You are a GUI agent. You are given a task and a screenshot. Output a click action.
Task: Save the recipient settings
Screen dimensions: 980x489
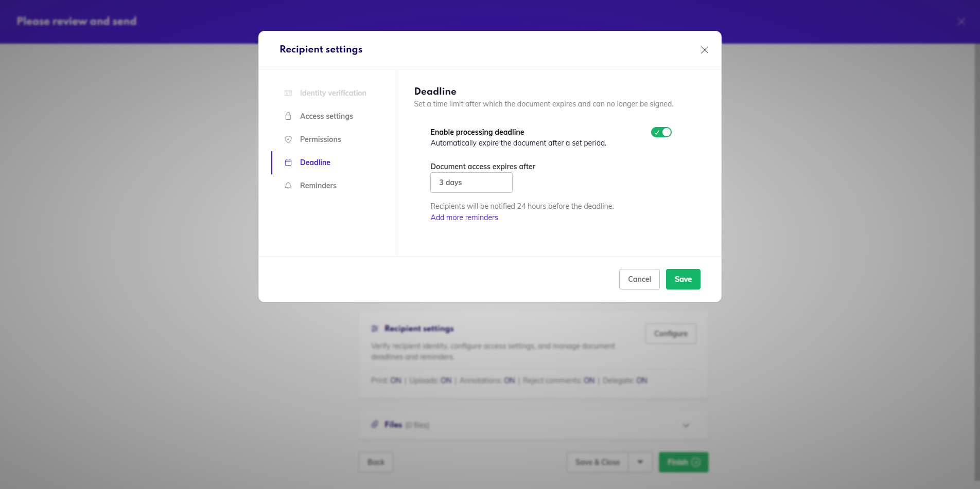683,279
